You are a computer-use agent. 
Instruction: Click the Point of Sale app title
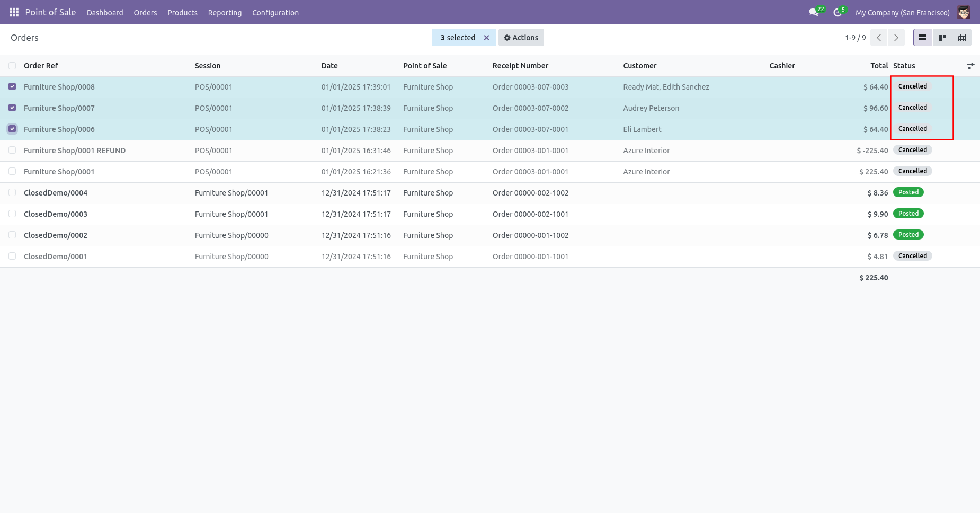[x=50, y=12]
